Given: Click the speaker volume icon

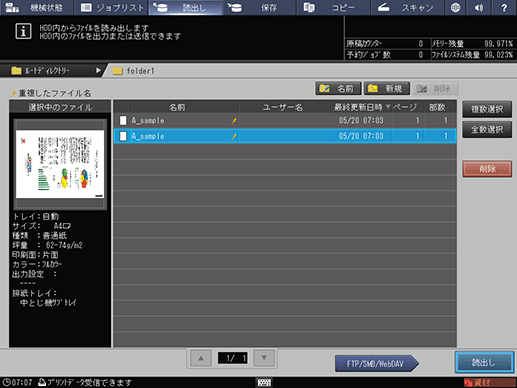Looking at the screenshot, I should point(479,7).
